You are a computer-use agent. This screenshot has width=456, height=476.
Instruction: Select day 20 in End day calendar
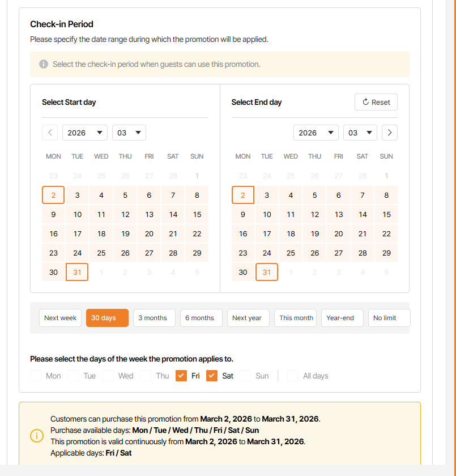pyautogui.click(x=339, y=233)
